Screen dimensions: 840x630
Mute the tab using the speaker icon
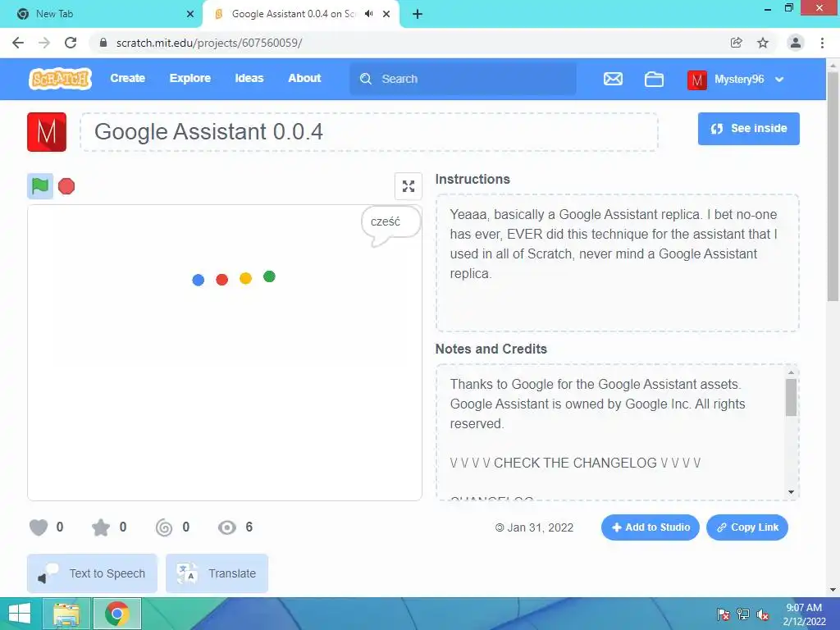point(368,14)
